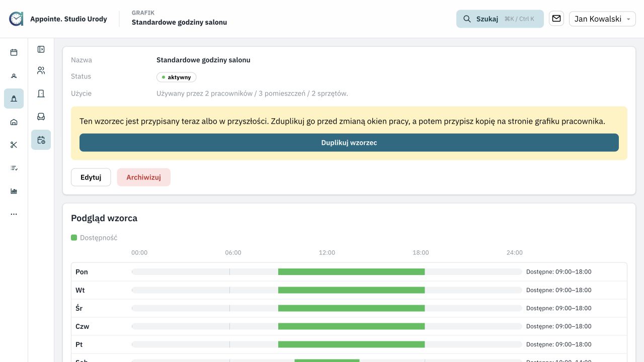Show more options via three-dots icon

coord(14,214)
